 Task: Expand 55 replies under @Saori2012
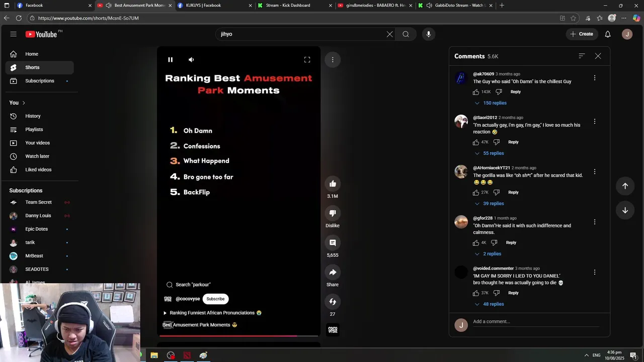489,153
